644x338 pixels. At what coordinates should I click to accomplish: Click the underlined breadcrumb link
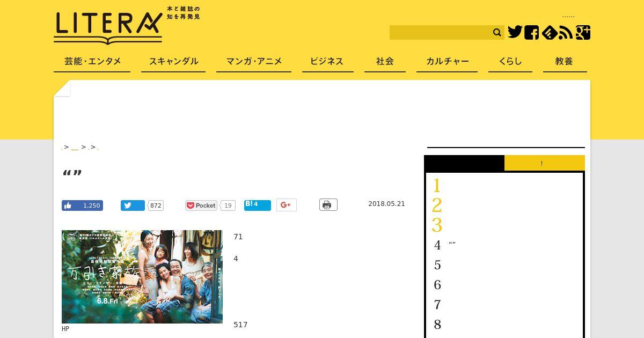(75, 147)
